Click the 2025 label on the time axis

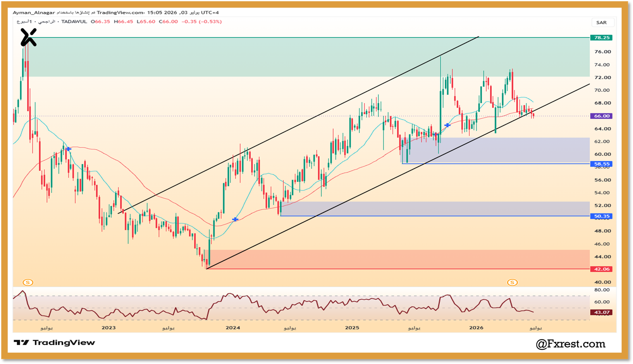(x=352, y=328)
